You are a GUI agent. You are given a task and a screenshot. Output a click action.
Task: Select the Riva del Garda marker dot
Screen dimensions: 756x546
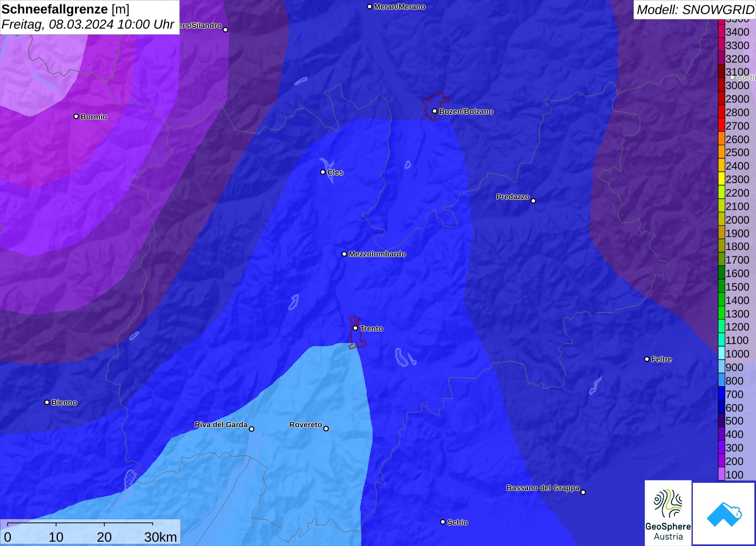252,429
